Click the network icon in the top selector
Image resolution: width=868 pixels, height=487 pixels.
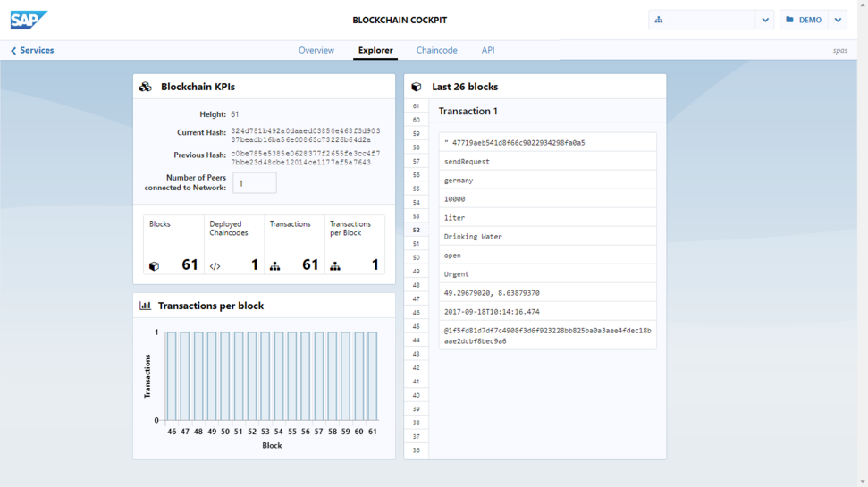click(x=659, y=20)
